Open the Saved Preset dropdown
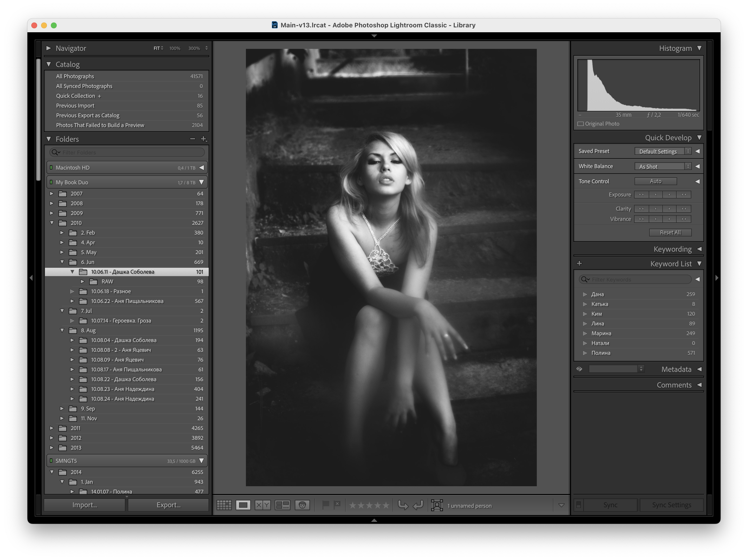Viewport: 748px width, 560px height. point(663,151)
